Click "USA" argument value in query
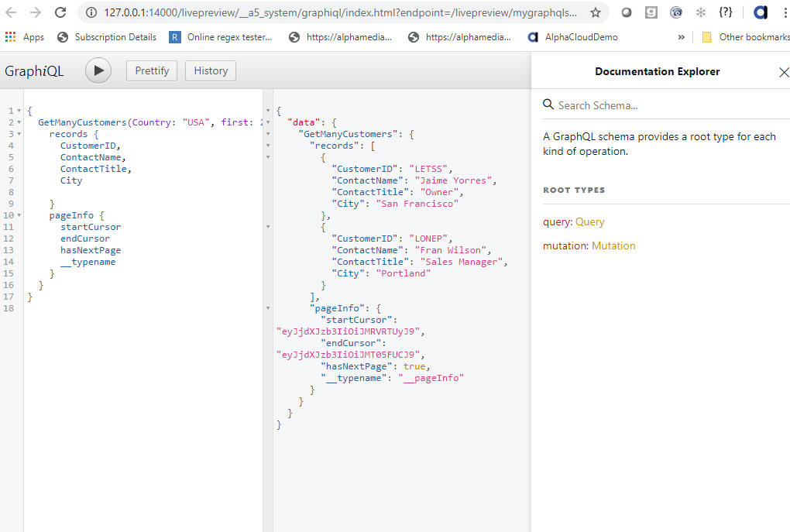This screenshot has height=532, width=790. 196,122
